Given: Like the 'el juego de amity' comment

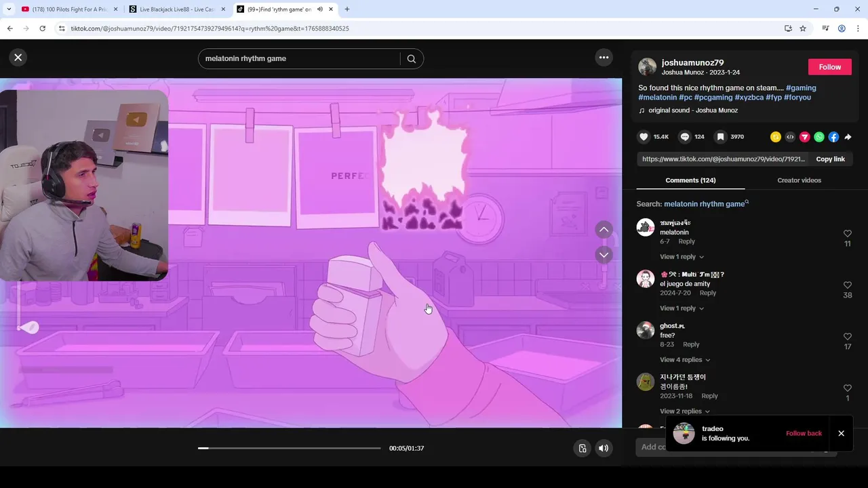Looking at the screenshot, I should coord(848,285).
